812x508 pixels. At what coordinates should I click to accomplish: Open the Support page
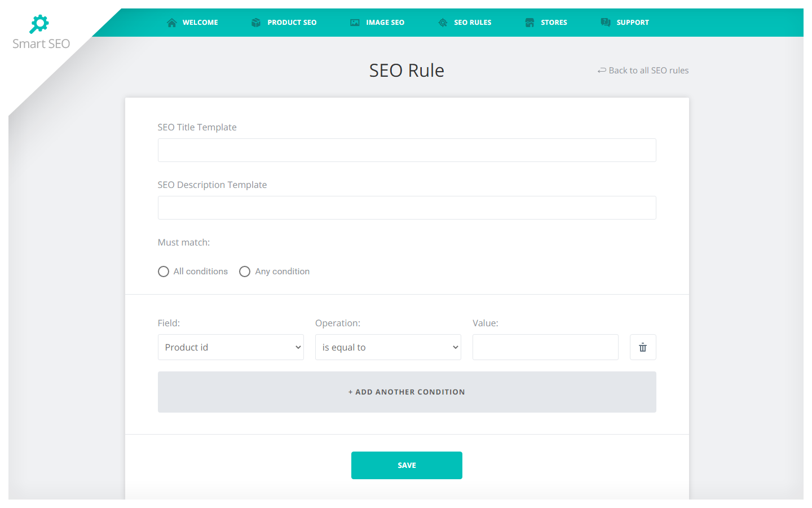click(625, 23)
